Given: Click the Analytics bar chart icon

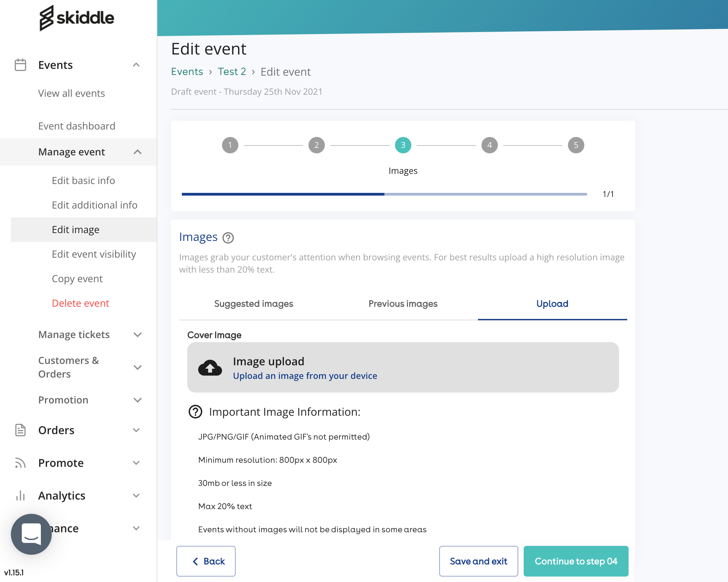Looking at the screenshot, I should [x=20, y=495].
